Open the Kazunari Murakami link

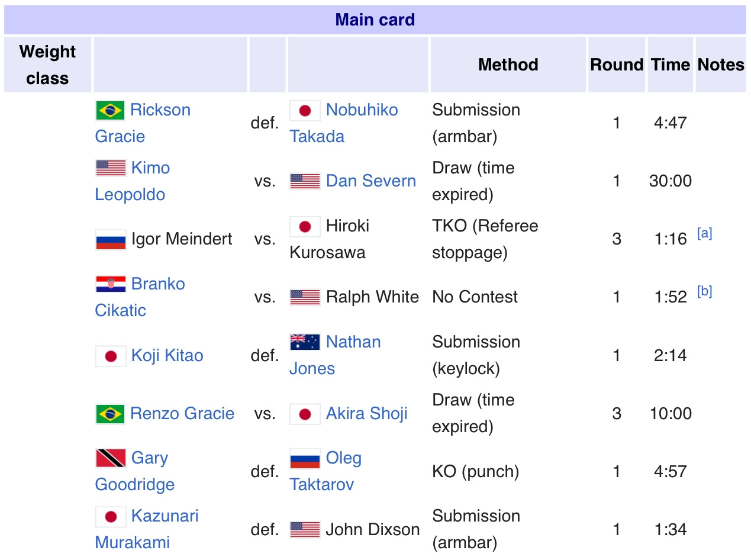point(165,516)
